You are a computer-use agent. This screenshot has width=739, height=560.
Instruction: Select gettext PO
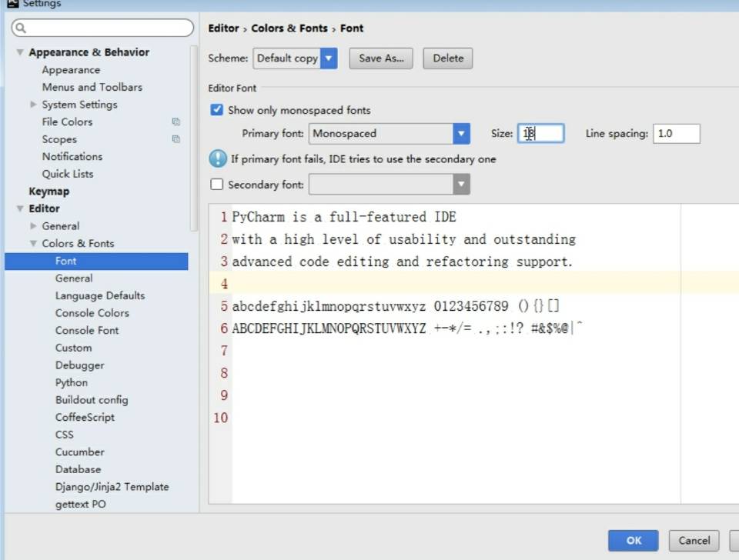(81, 504)
